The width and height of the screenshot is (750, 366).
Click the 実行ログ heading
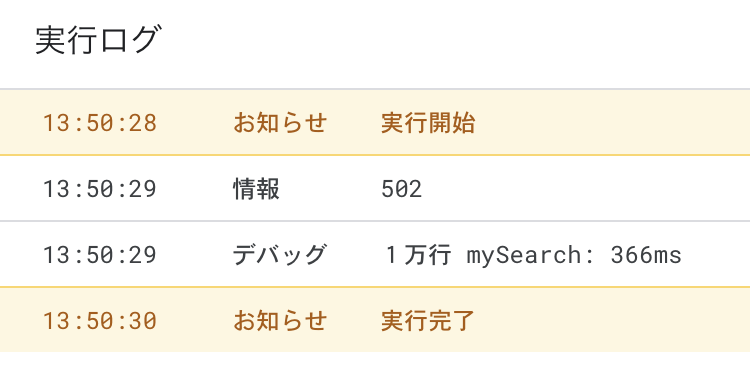point(96,40)
